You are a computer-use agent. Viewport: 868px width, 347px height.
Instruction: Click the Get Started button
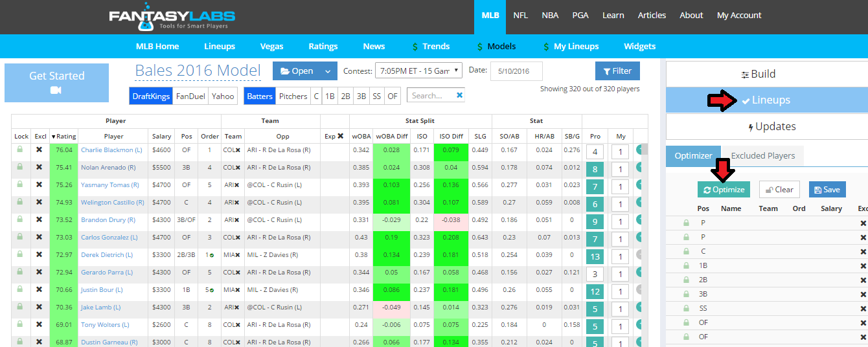(x=56, y=82)
